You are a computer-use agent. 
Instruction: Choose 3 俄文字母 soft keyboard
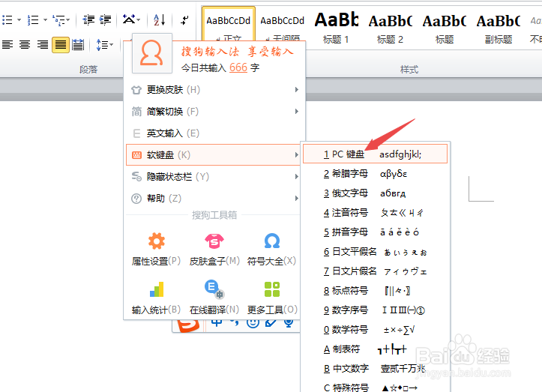375,193
